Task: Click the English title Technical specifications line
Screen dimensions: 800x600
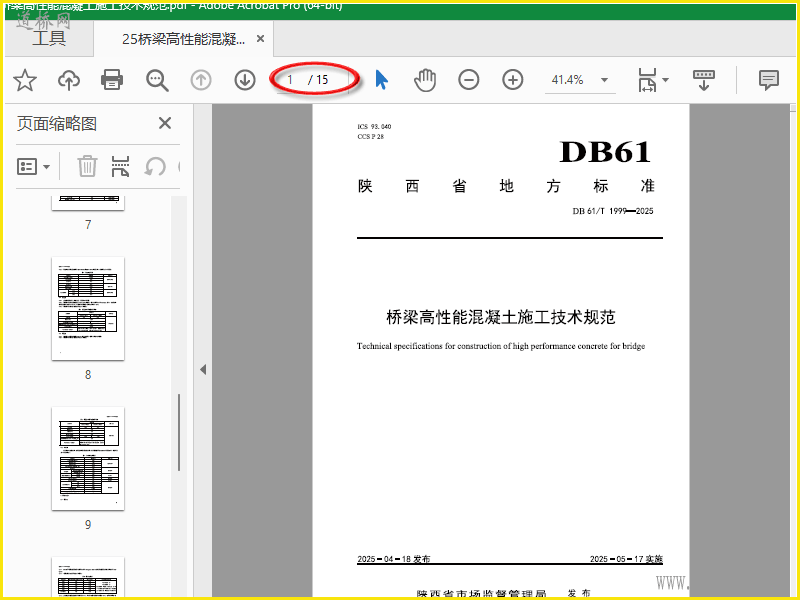Action: click(501, 346)
